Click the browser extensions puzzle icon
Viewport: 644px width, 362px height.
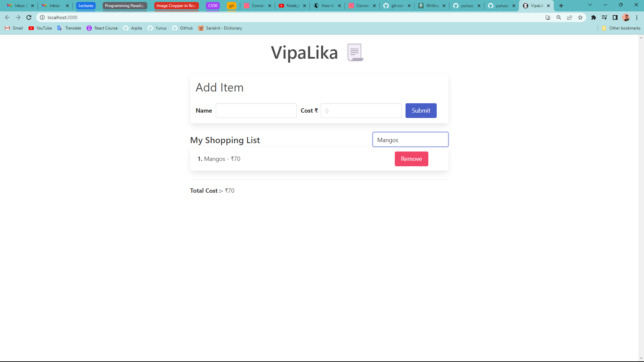pyautogui.click(x=593, y=17)
